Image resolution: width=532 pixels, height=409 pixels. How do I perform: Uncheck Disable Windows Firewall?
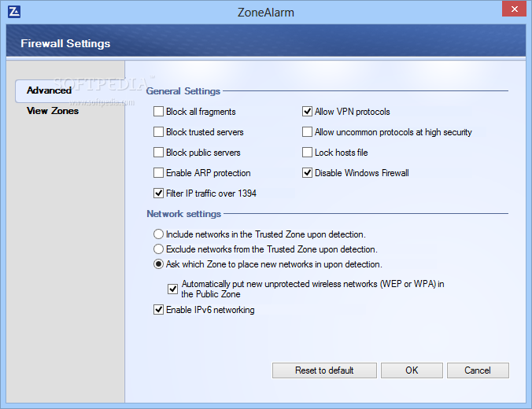point(308,173)
